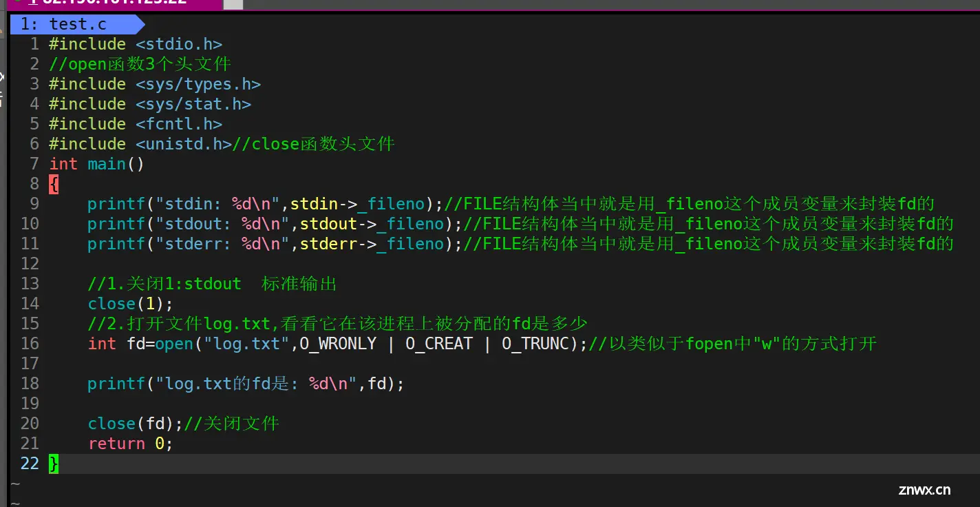Click the red opening brace on line 8
This screenshot has width=980, height=507.
[x=54, y=184]
